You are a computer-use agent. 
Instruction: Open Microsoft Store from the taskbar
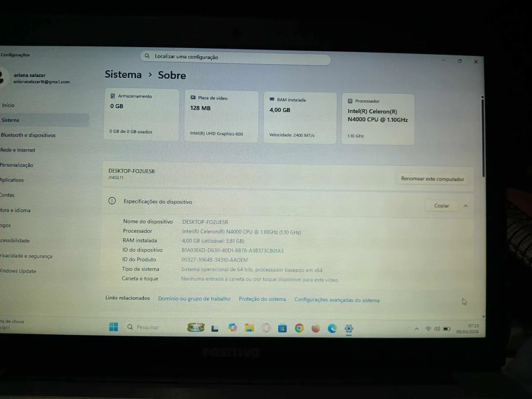click(x=283, y=328)
